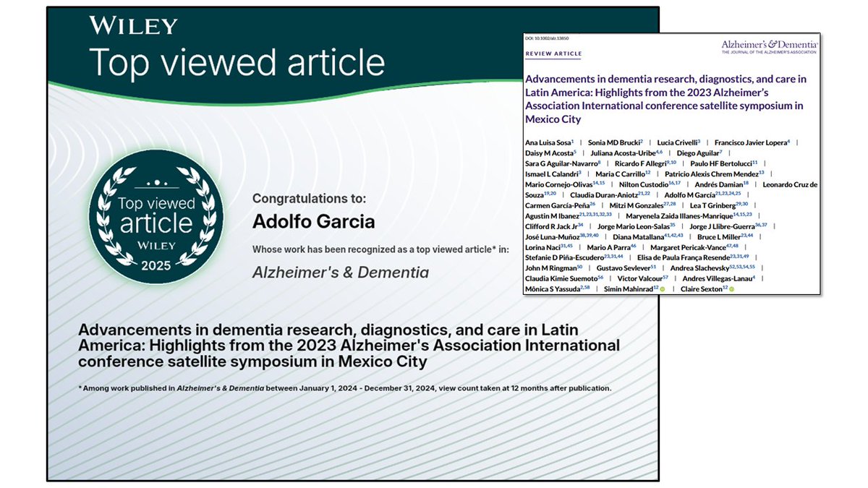The height and width of the screenshot is (488, 868).
Task: Click author Ricardo F Allegri
Action: [642, 165]
